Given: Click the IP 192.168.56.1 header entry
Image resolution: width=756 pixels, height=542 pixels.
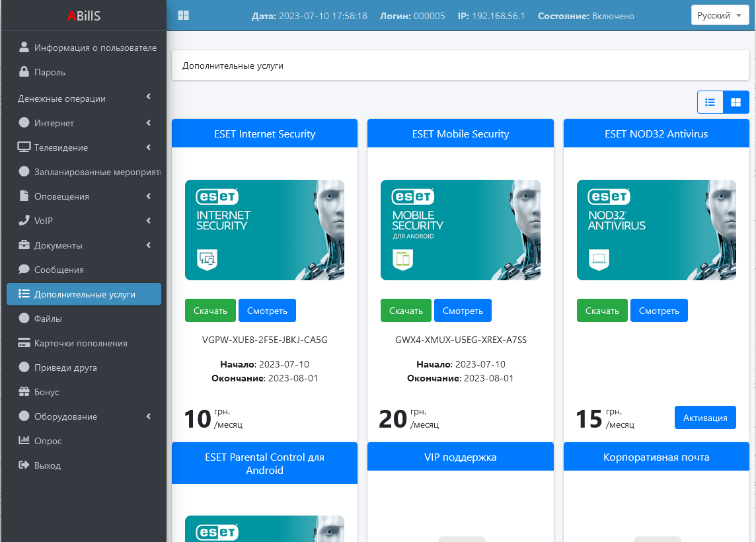Looking at the screenshot, I should [x=491, y=16].
